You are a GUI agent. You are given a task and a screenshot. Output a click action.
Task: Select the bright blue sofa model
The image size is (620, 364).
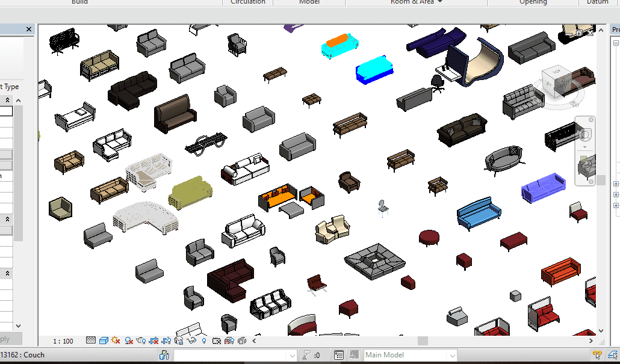pyautogui.click(x=479, y=212)
